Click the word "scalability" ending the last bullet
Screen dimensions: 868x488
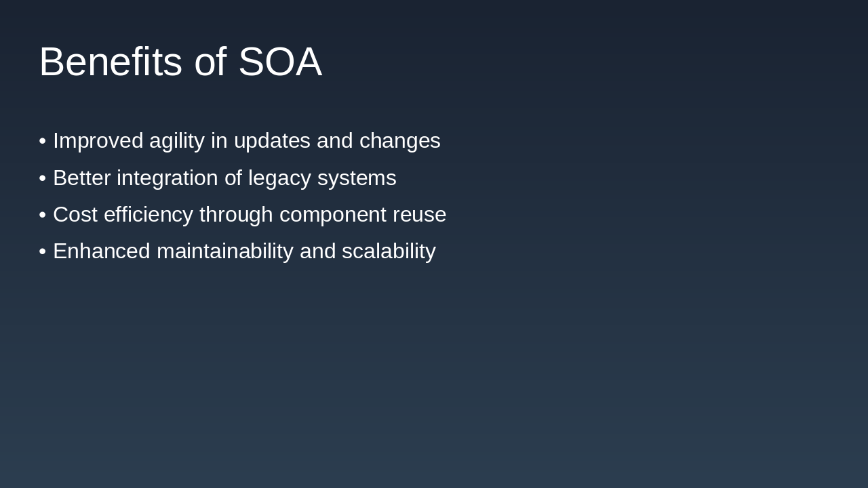pyautogui.click(x=389, y=251)
